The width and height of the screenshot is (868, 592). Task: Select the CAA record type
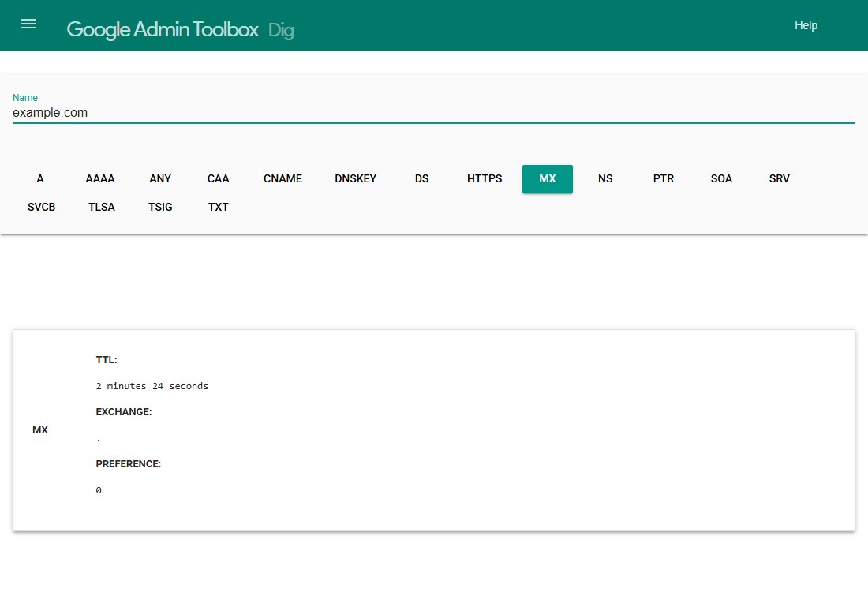pos(218,179)
